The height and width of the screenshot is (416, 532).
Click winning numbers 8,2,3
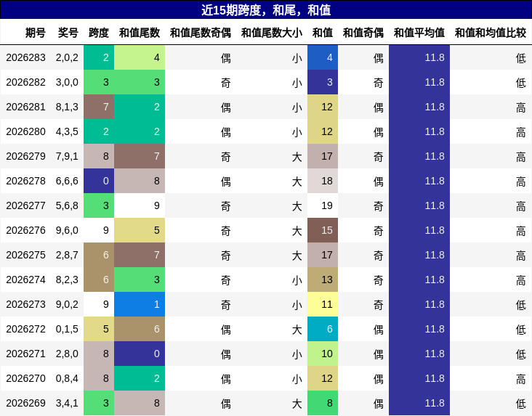(x=67, y=280)
